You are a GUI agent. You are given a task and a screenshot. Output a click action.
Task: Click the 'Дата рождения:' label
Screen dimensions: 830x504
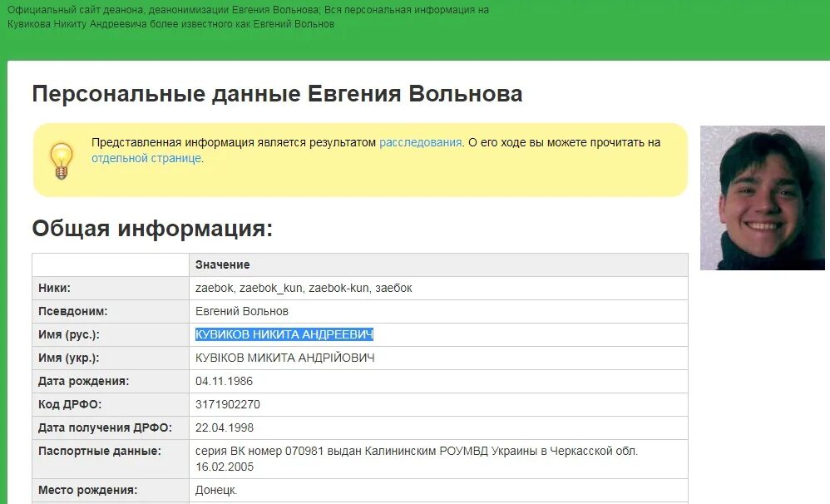point(84,381)
